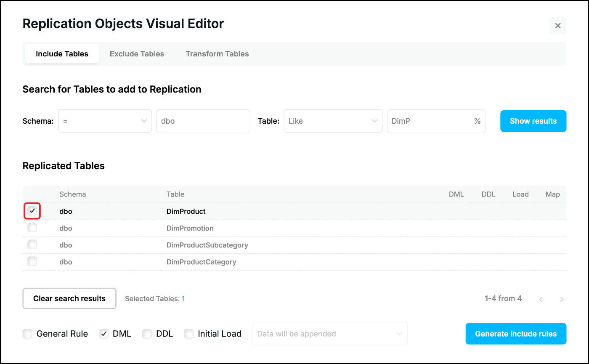Image resolution: width=589 pixels, height=364 pixels.
Task: Click the Selected Tables count label
Action: pyautogui.click(x=155, y=299)
